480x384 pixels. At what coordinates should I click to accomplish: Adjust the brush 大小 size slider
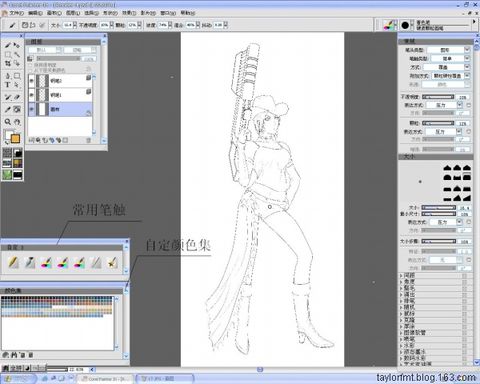point(439,208)
